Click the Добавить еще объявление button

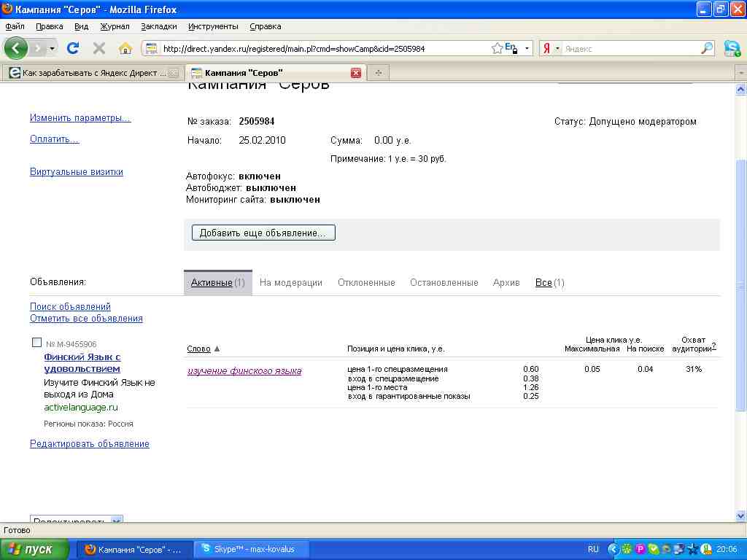(x=263, y=233)
